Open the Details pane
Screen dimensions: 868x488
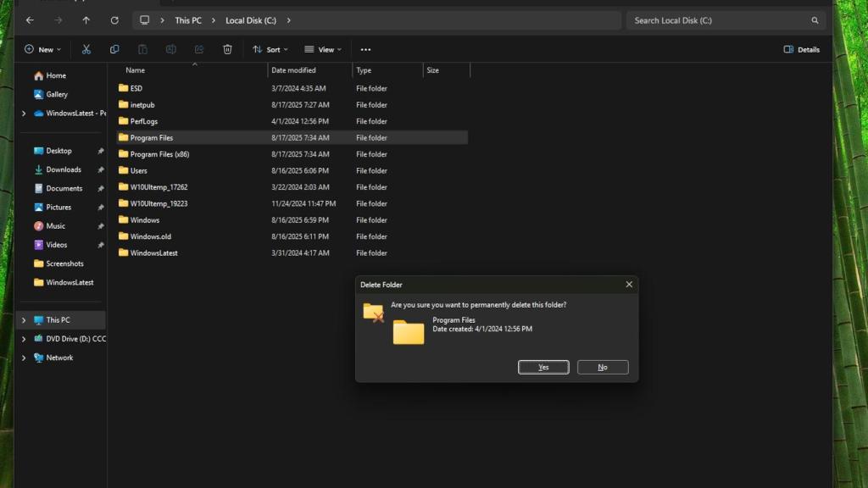tap(801, 49)
